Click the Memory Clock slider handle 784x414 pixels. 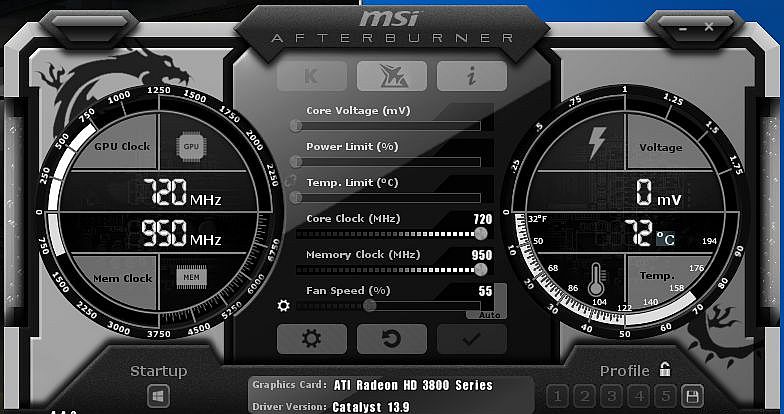[480, 270]
